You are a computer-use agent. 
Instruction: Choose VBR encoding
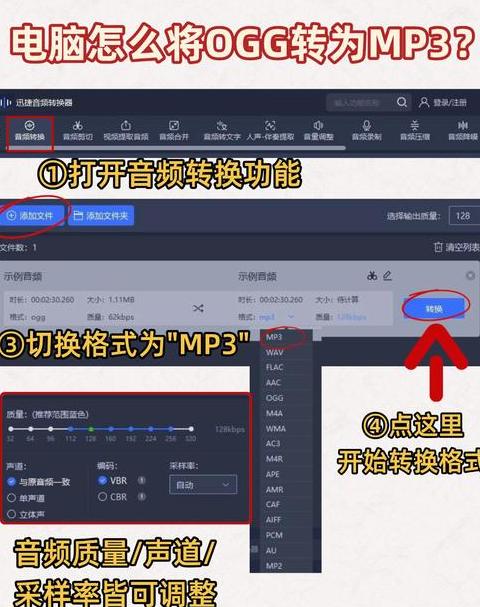[113, 480]
